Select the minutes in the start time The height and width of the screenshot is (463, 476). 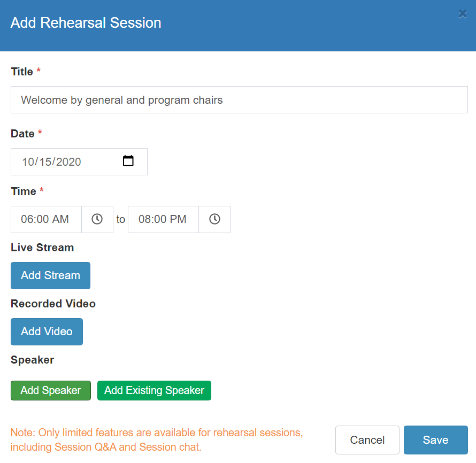(x=42, y=219)
